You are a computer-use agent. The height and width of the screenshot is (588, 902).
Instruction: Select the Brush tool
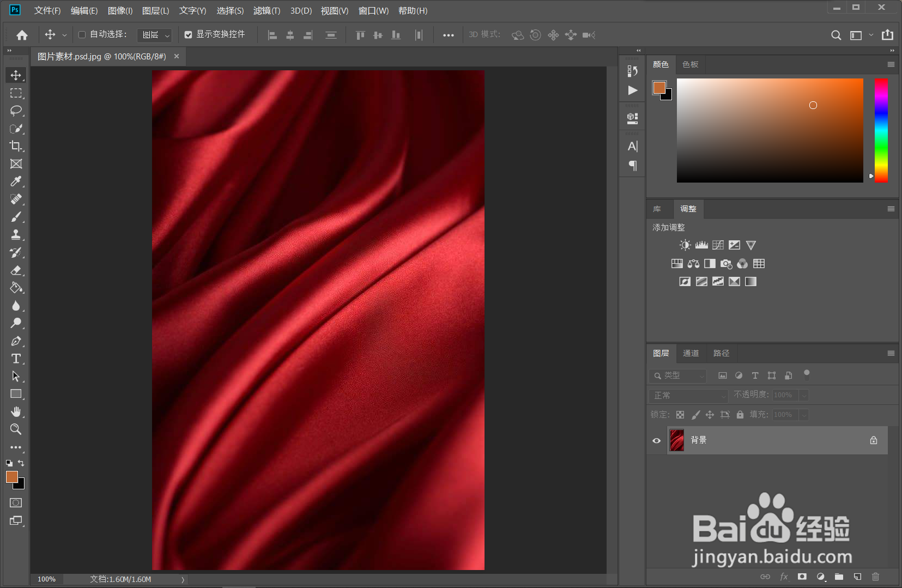point(16,217)
